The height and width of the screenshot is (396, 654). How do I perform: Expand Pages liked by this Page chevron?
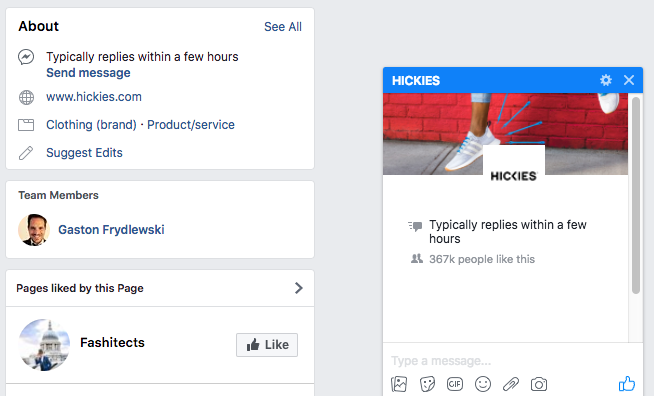299,288
